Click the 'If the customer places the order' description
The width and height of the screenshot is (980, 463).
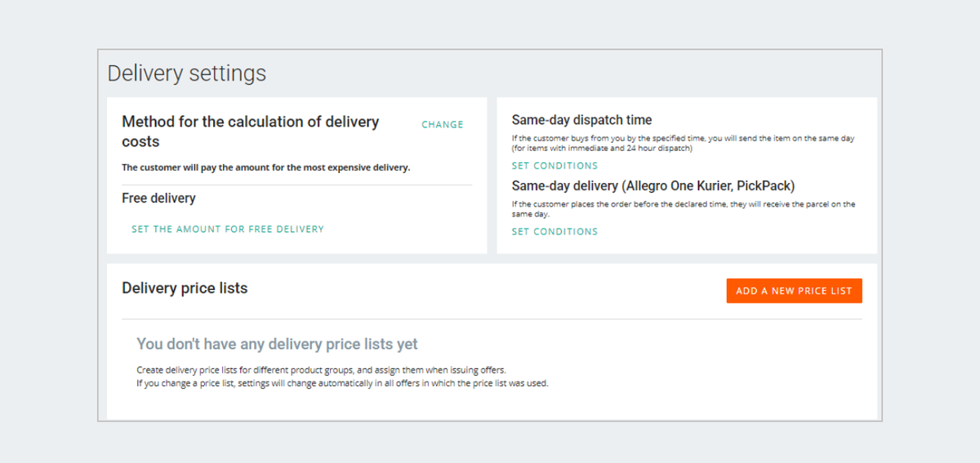683,204
